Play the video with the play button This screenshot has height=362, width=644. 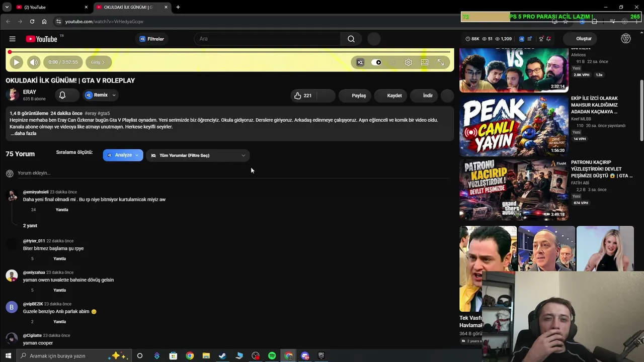point(16,62)
